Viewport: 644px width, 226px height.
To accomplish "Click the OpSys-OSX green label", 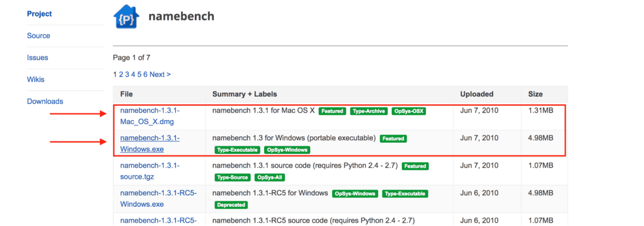I will pyautogui.click(x=408, y=111).
